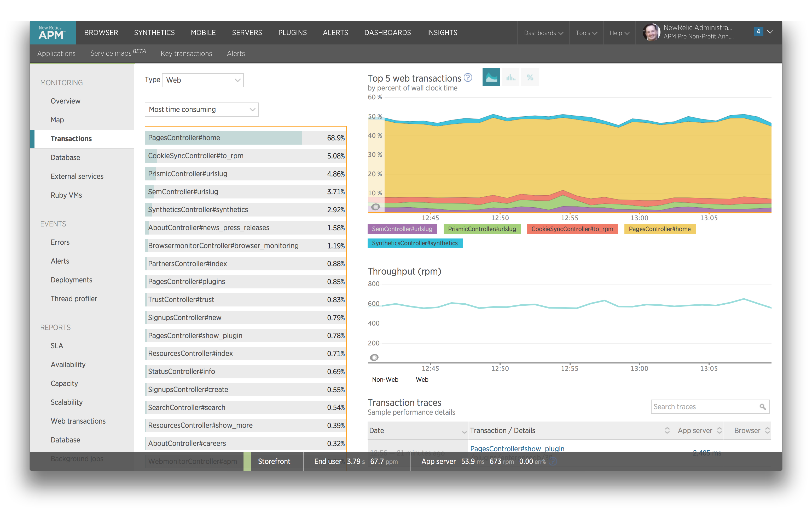Viewport: 812px width, 512px height.
Task: Click the circle marker on Throughput chart
Action: point(374,357)
